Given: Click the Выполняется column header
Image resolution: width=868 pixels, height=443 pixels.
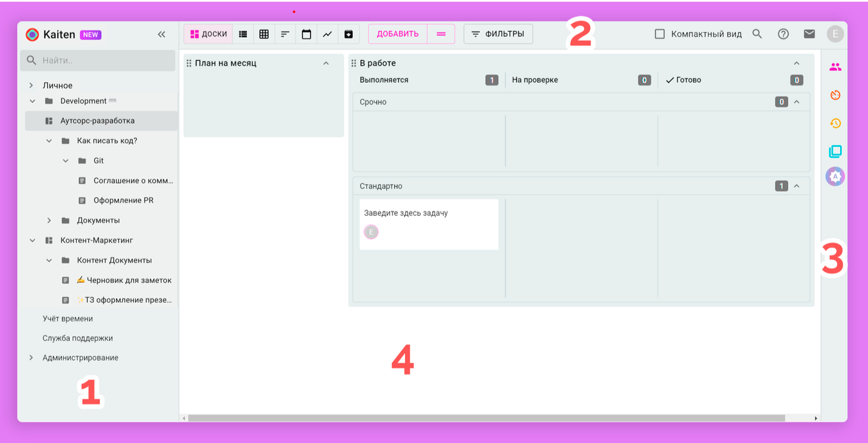Looking at the screenshot, I should coord(384,80).
